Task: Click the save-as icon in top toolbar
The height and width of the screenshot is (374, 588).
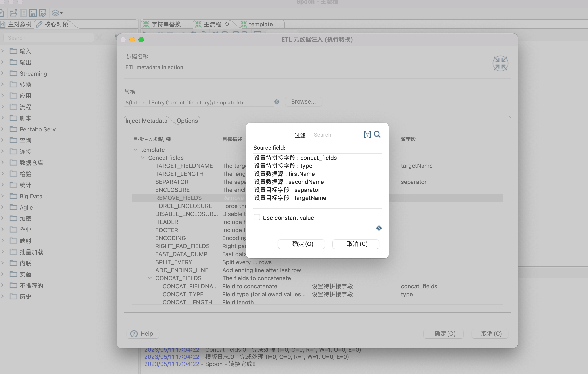Action: pyautogui.click(x=42, y=13)
